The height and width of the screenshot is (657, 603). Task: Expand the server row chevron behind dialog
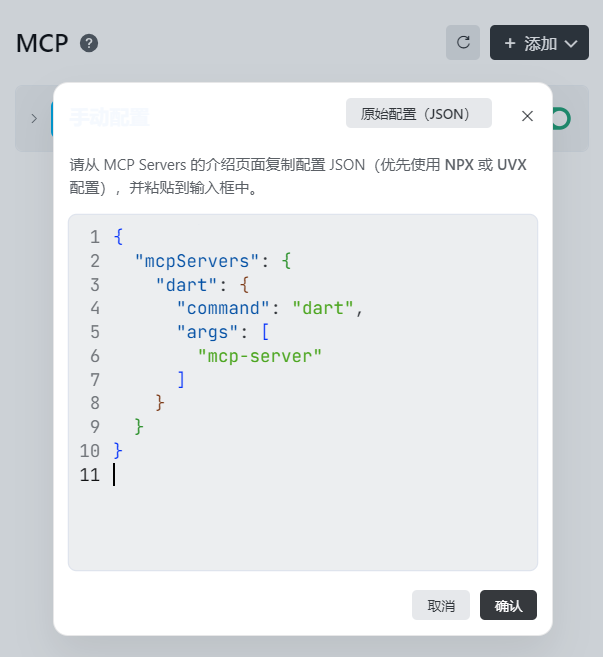tap(34, 119)
